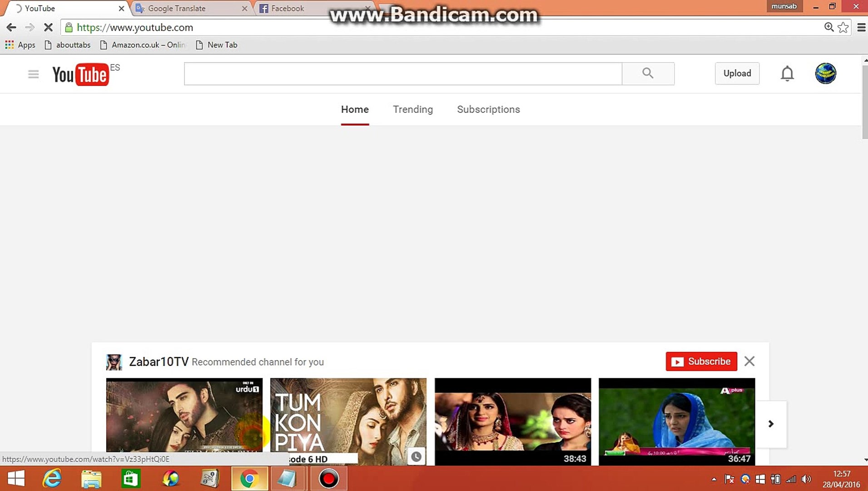Open the Windows Start menu
The height and width of the screenshot is (491, 868).
[x=16, y=479]
